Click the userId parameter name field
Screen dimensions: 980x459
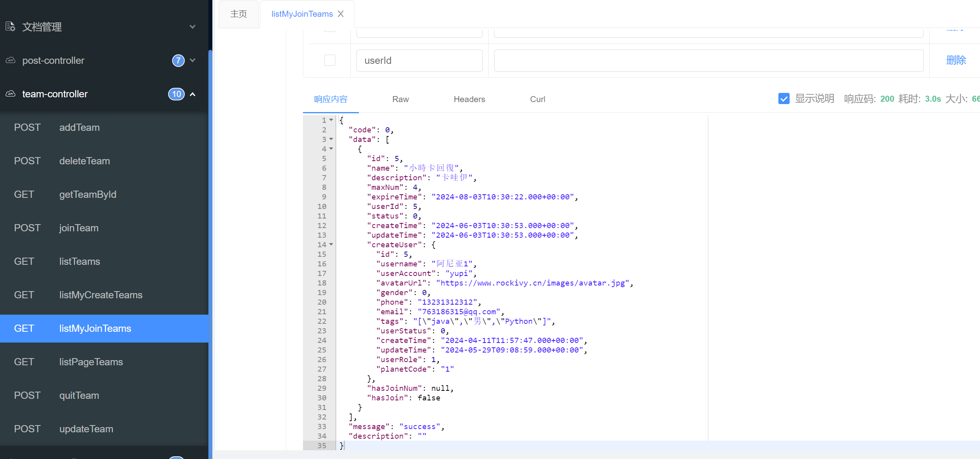tap(419, 61)
